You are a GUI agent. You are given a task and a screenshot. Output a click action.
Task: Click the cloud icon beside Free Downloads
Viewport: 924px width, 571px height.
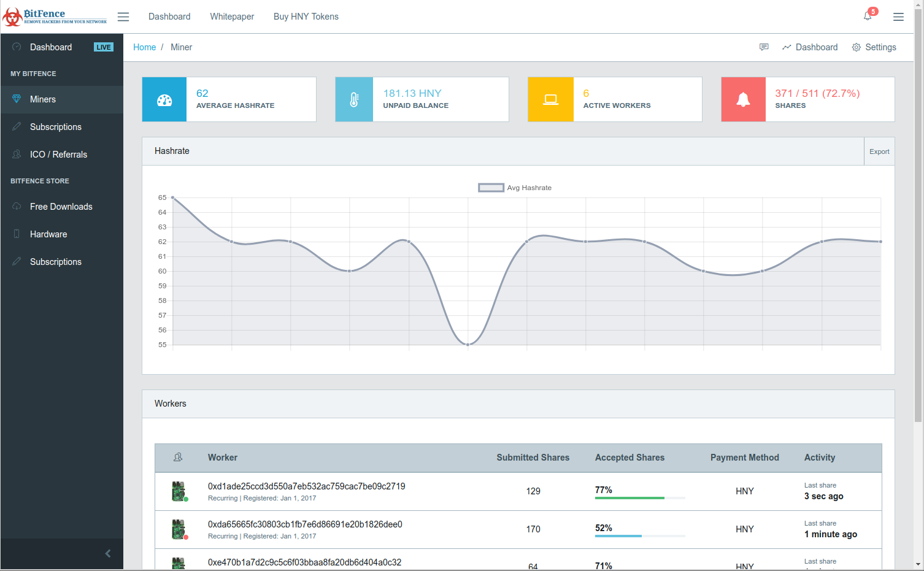tap(17, 206)
